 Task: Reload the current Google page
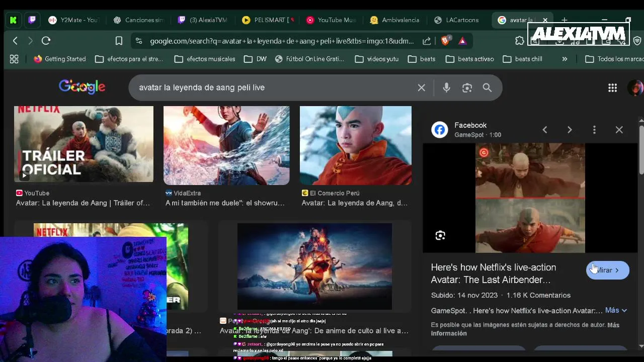tap(46, 41)
